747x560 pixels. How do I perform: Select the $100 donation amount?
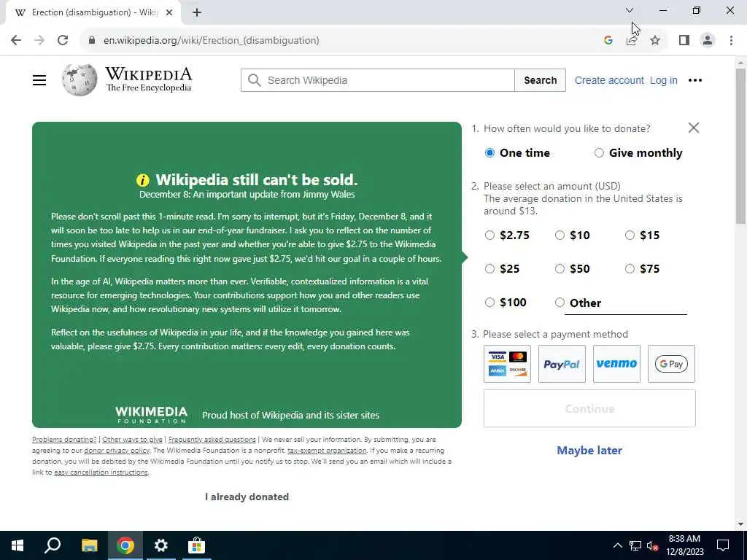point(489,303)
